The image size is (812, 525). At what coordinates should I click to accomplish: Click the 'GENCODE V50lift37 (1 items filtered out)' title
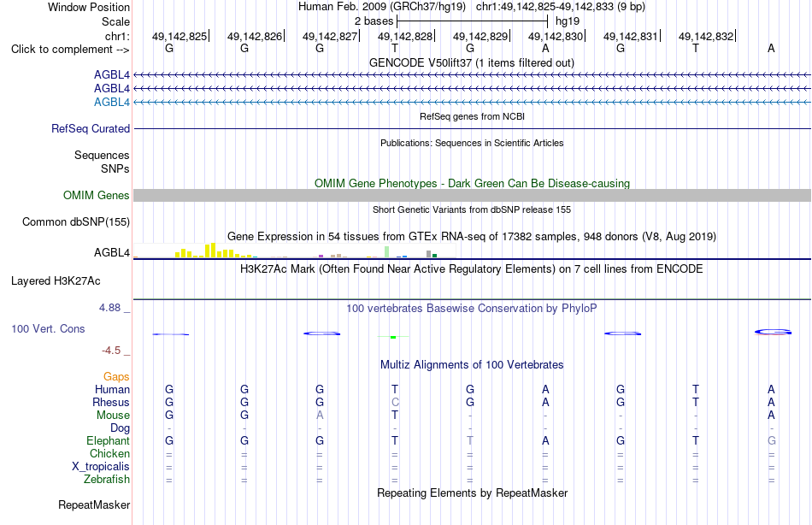pos(472,62)
